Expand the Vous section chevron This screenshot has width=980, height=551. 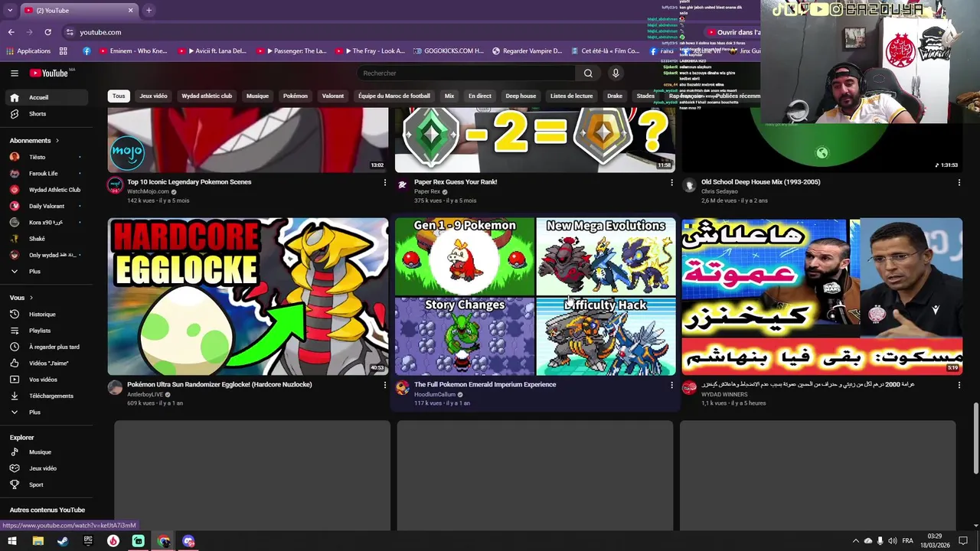(x=31, y=298)
